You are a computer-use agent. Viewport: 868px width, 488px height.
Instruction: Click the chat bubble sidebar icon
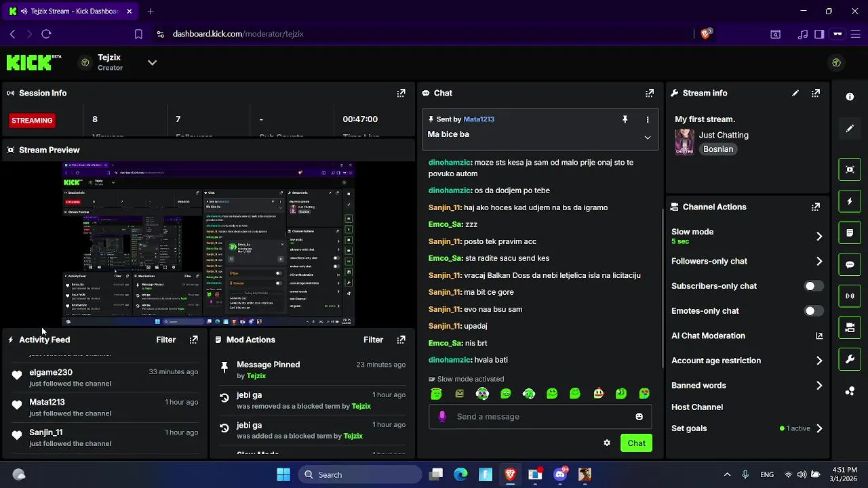point(850,264)
